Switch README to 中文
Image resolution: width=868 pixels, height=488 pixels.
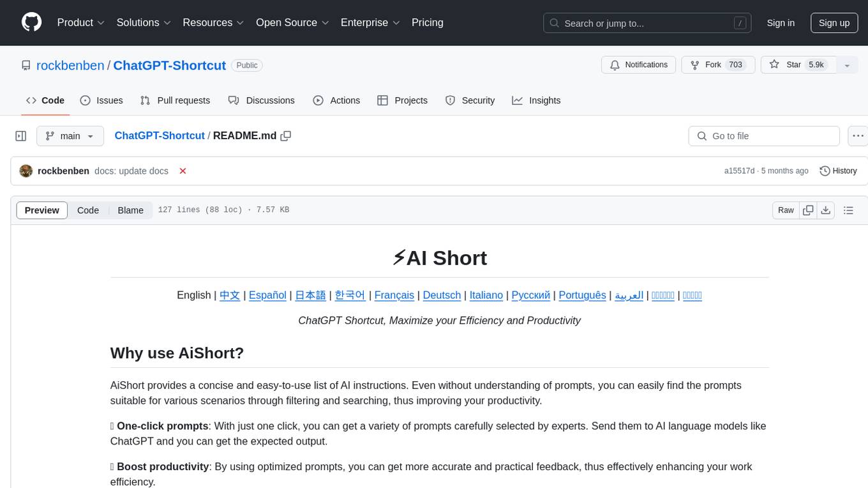(x=230, y=295)
